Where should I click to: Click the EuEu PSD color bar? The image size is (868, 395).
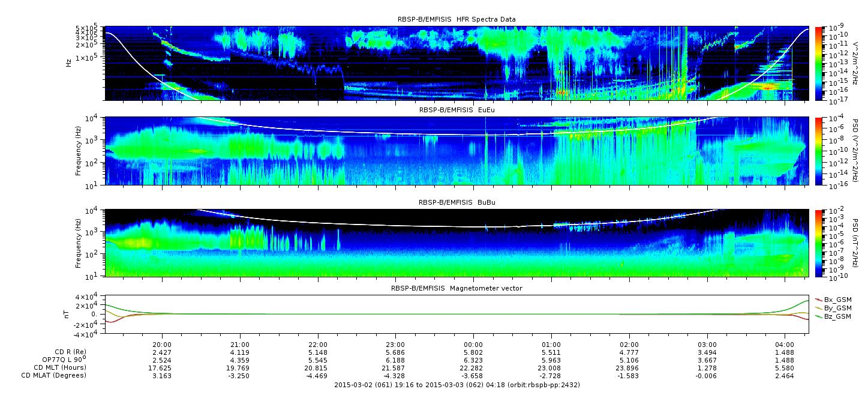(818, 151)
